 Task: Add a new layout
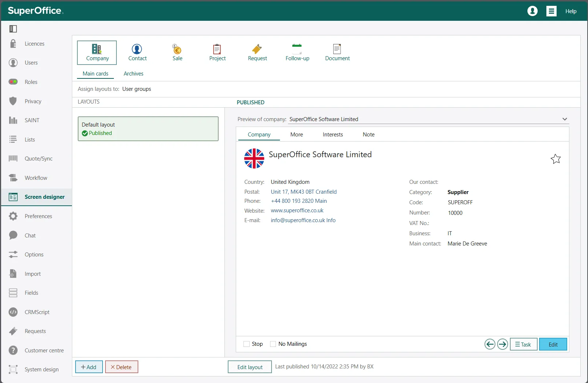click(89, 367)
